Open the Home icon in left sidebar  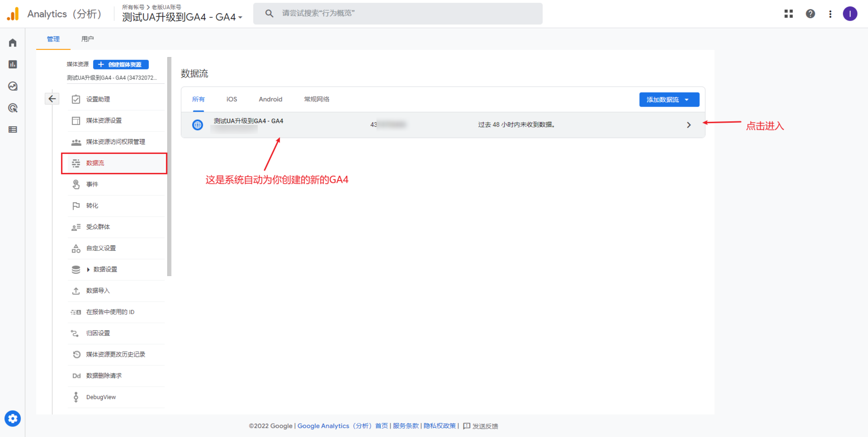coord(13,43)
